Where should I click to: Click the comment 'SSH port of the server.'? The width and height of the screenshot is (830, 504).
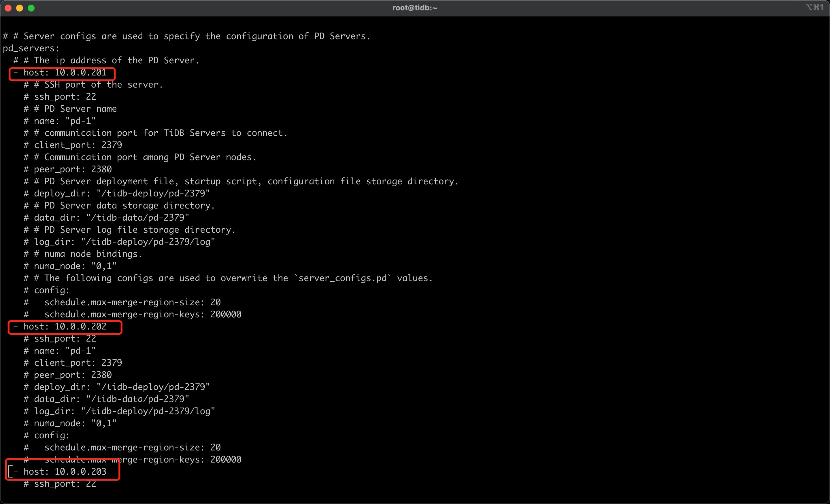point(104,85)
